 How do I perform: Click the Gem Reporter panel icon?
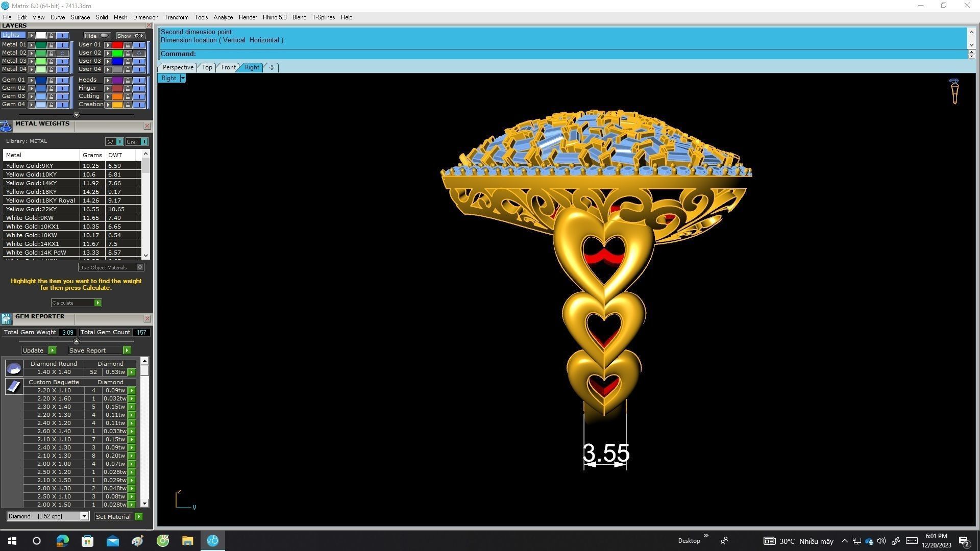pos(6,319)
